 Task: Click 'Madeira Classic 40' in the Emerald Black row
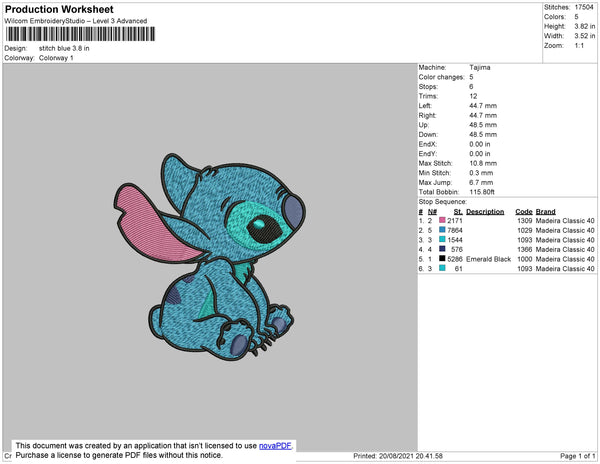click(x=565, y=259)
